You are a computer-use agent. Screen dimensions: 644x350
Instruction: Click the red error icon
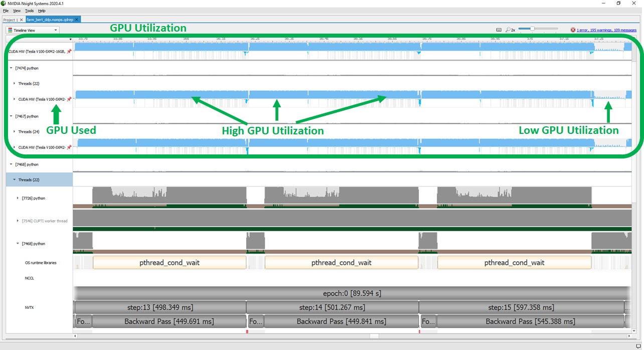coord(573,30)
